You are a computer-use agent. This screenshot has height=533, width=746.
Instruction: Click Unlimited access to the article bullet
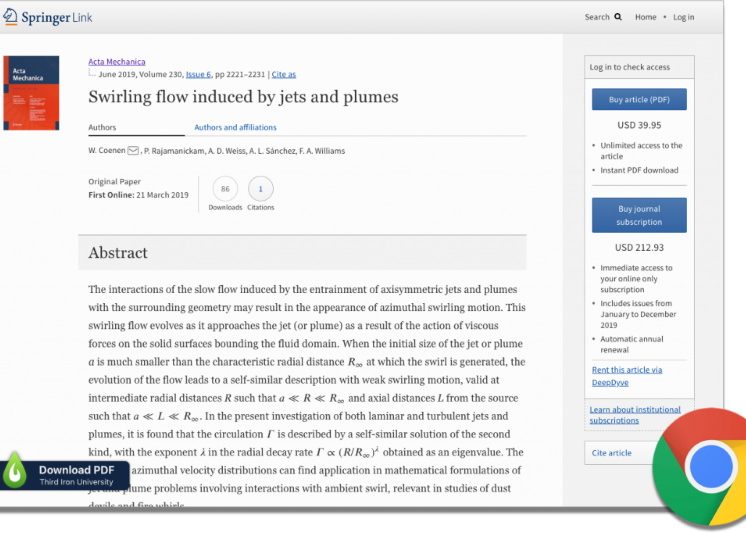click(x=641, y=150)
